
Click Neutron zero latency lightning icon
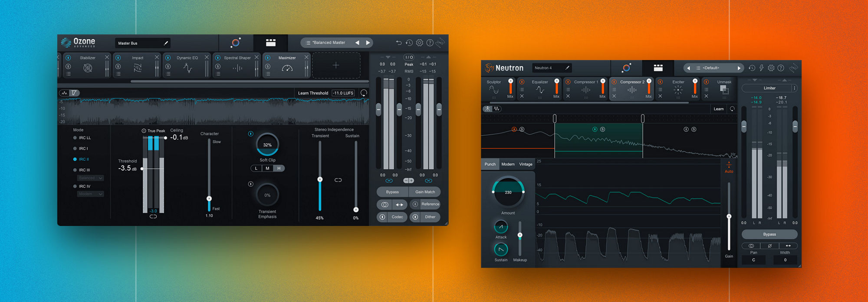pyautogui.click(x=761, y=68)
